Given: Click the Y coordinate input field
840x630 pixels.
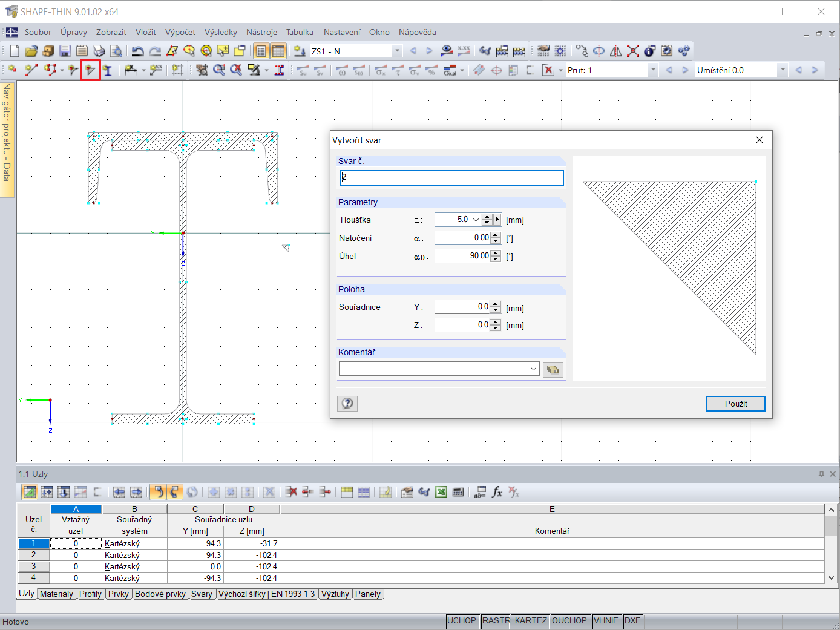Looking at the screenshot, I should tap(462, 307).
